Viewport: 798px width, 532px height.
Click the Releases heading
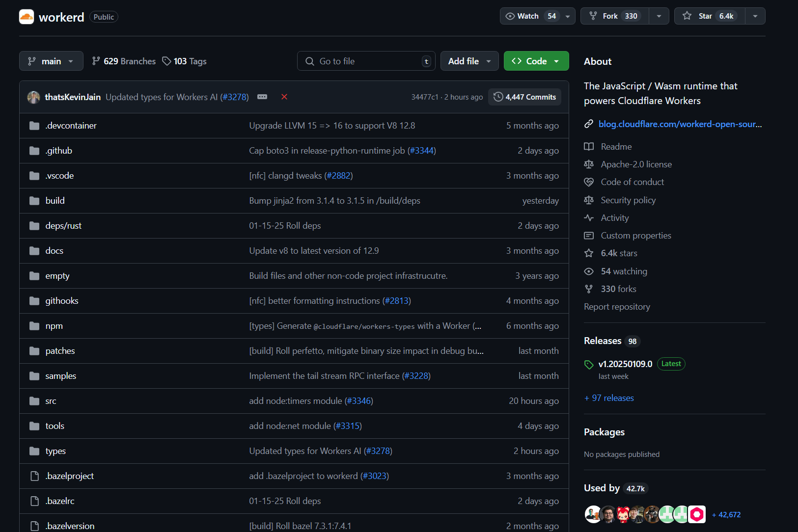pyautogui.click(x=603, y=341)
